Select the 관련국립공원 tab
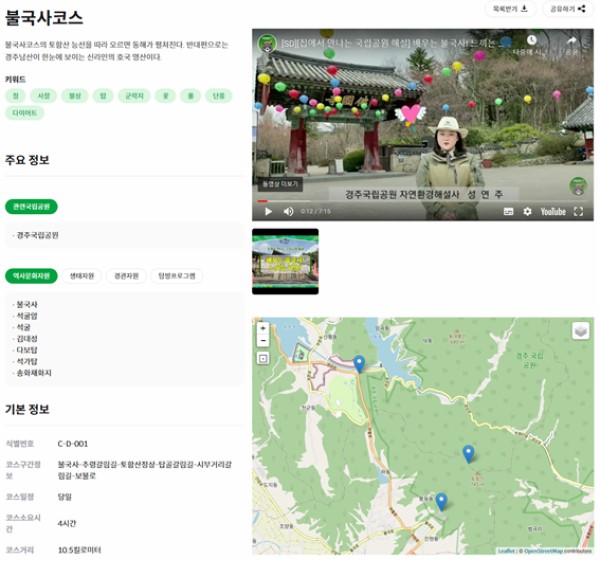 tap(31, 207)
